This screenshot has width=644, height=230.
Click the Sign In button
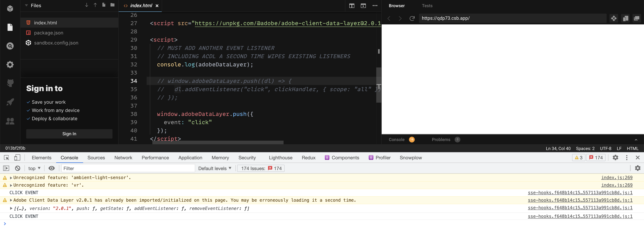(69, 134)
